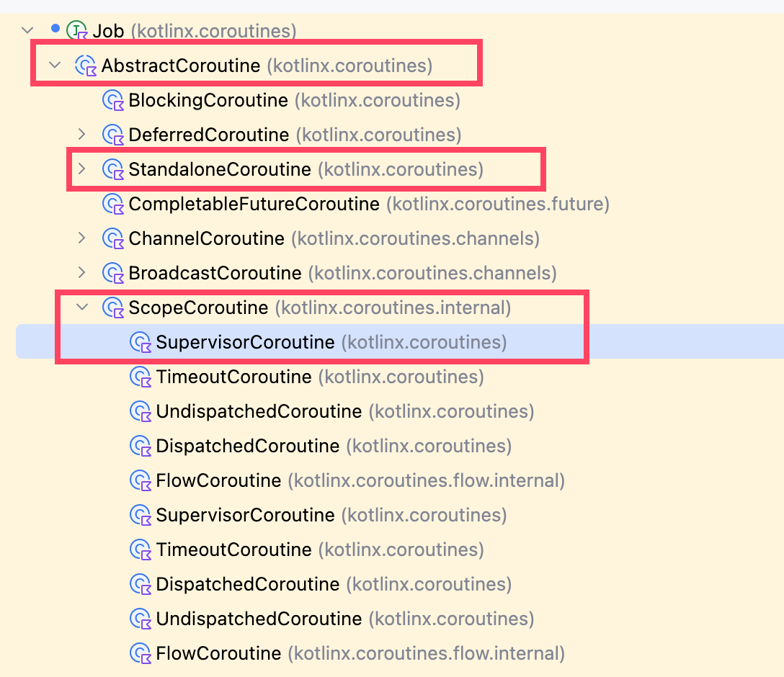Click the DeferredCoroutine class icon
Screen dimensions: 784x677
point(113,135)
